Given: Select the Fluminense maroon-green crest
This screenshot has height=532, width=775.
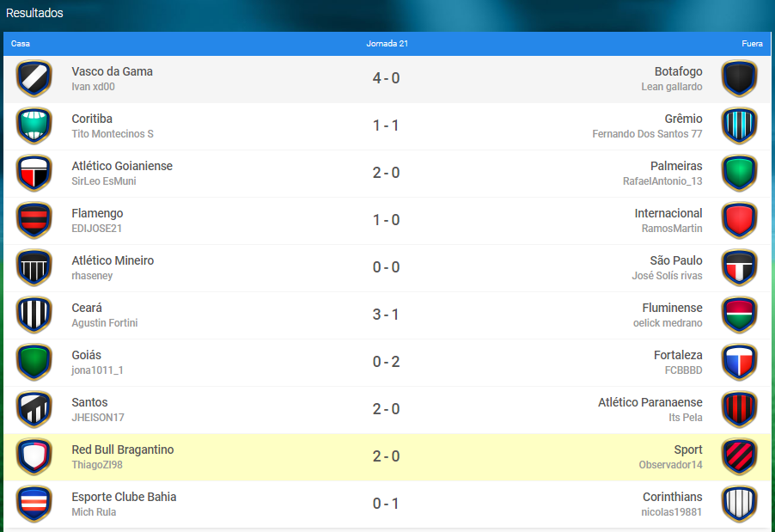Looking at the screenshot, I should [740, 315].
